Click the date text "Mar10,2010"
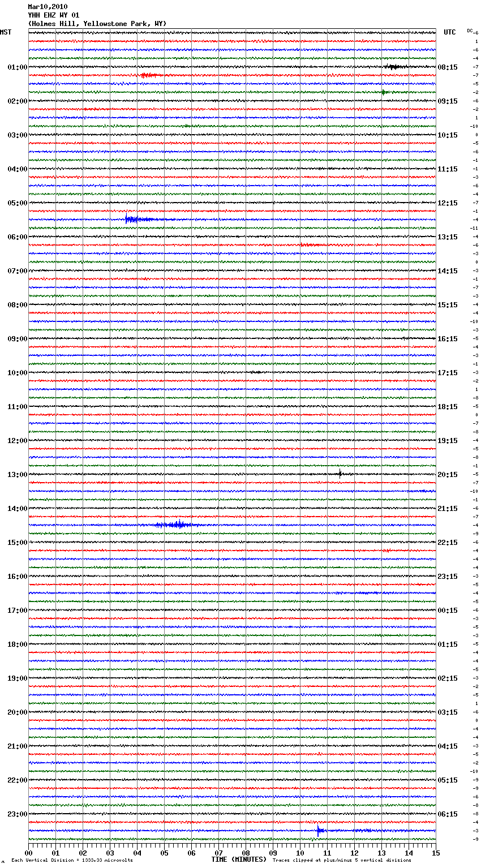Image resolution: width=481 pixels, height=868 pixels. (48, 7)
